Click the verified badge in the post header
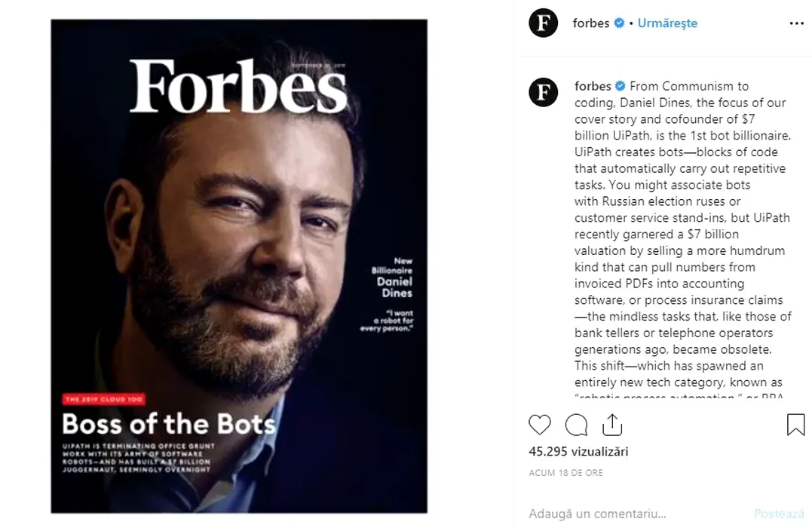Viewport: 812px width, 528px height. tap(619, 23)
